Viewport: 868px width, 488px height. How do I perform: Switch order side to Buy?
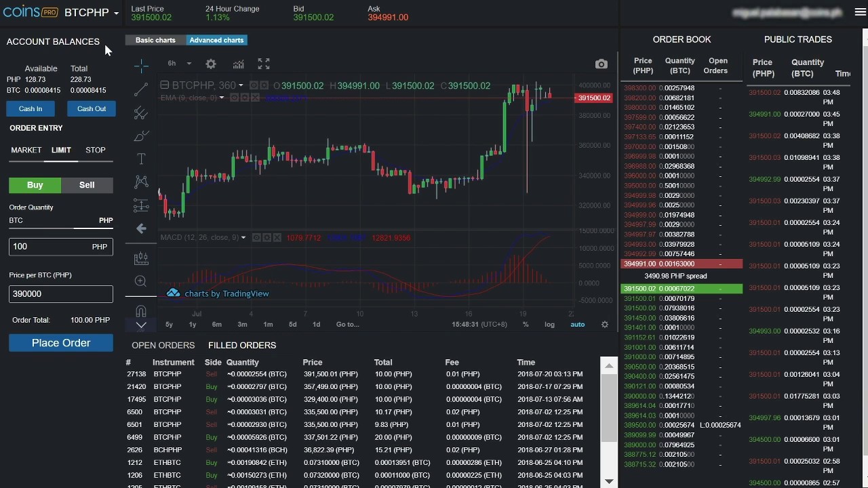pos(35,185)
